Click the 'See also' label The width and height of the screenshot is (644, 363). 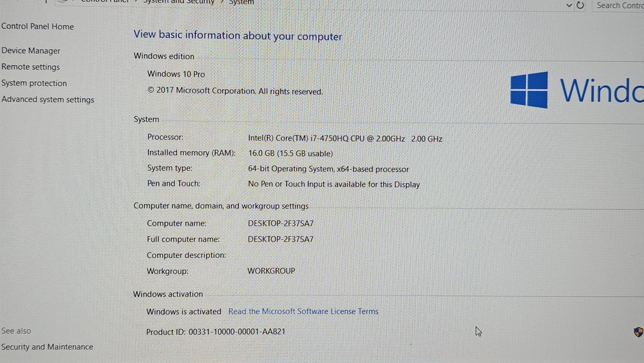click(16, 331)
